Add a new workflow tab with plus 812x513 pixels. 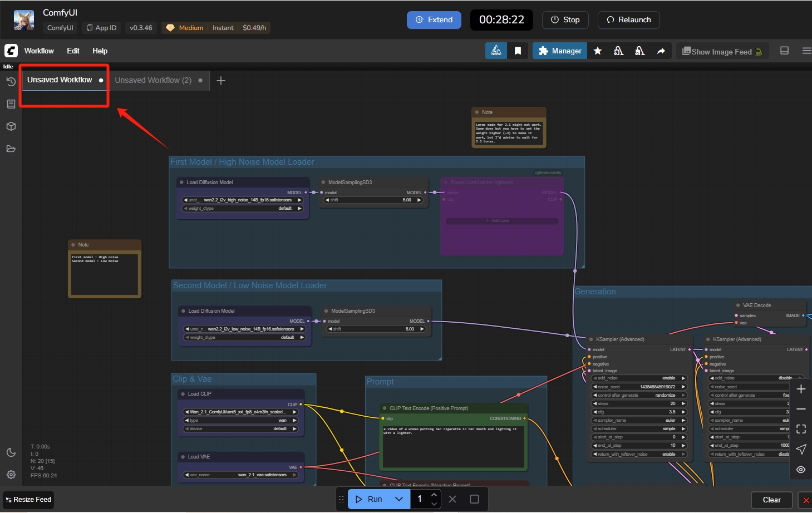221,81
